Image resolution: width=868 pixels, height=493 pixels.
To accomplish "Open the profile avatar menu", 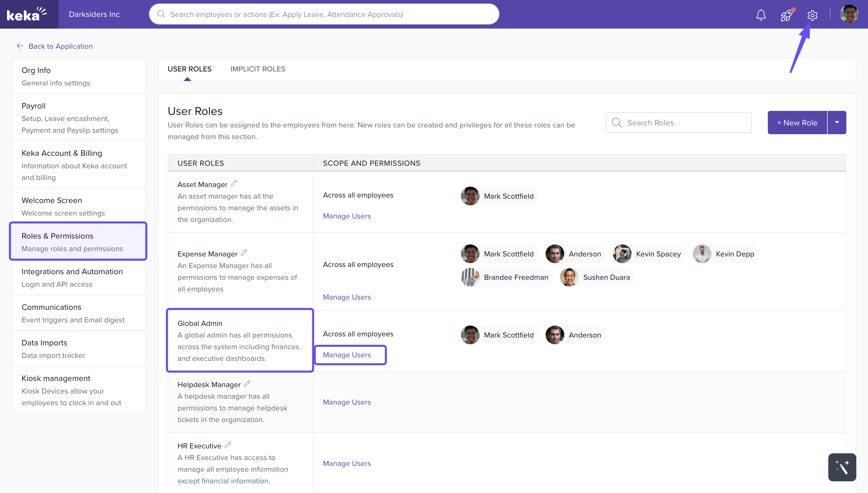I will coord(849,14).
